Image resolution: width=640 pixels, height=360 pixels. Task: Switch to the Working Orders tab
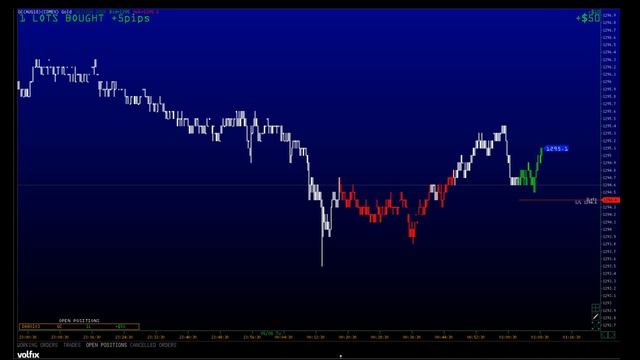pos(38,345)
